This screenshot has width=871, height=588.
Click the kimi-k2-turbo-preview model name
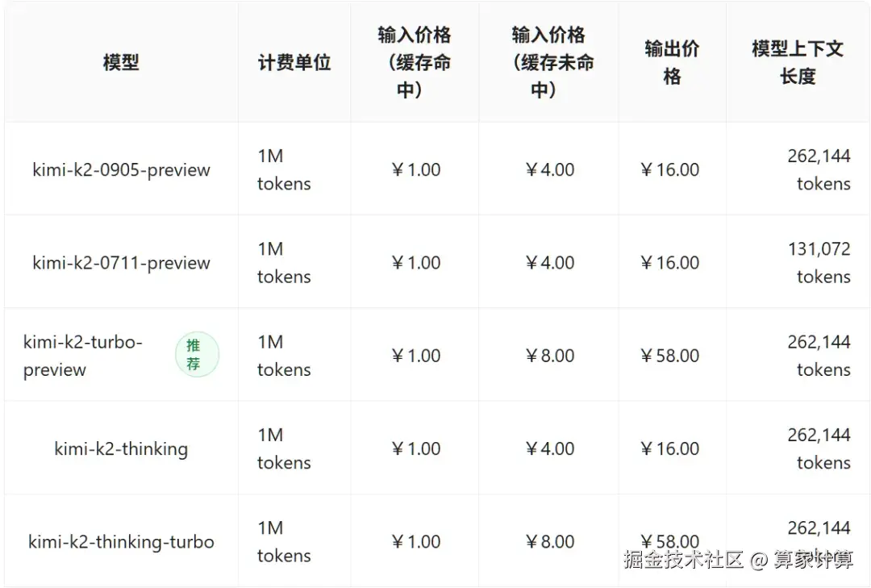(x=83, y=356)
